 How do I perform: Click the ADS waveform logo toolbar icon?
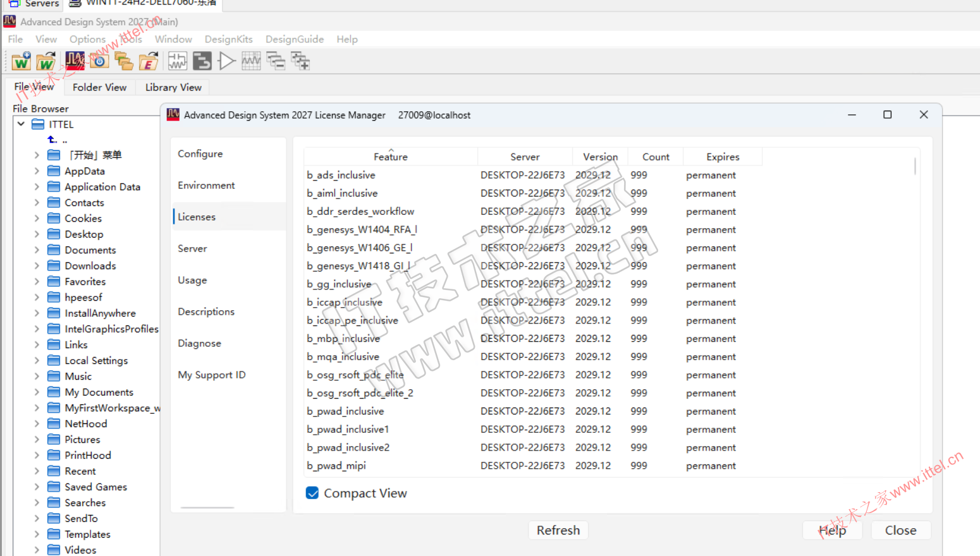point(75,61)
